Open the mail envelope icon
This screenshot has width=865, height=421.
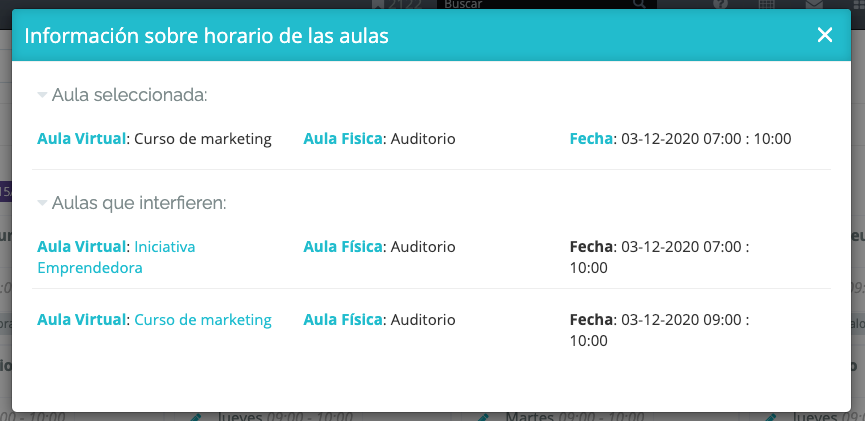[x=814, y=3]
